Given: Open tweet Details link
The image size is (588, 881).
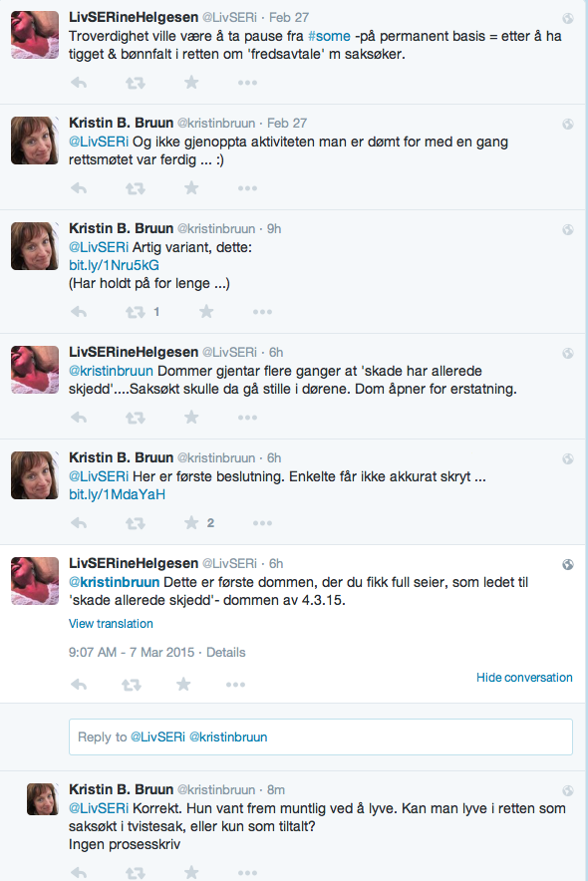Looking at the screenshot, I should pyautogui.click(x=226, y=653).
